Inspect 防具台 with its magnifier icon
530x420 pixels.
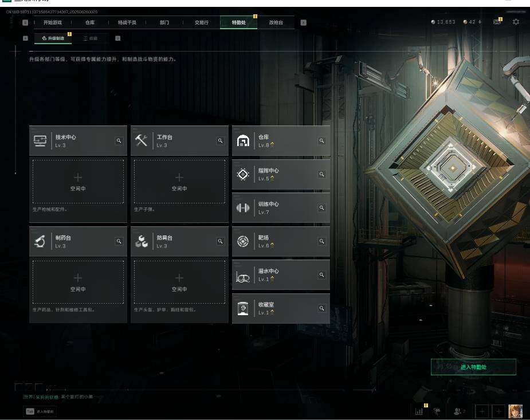(x=220, y=241)
